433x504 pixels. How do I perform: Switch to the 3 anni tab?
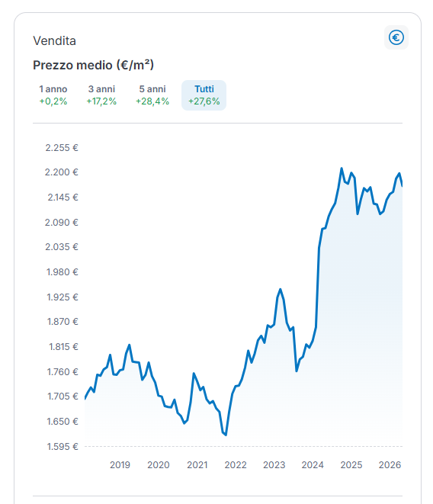point(101,95)
